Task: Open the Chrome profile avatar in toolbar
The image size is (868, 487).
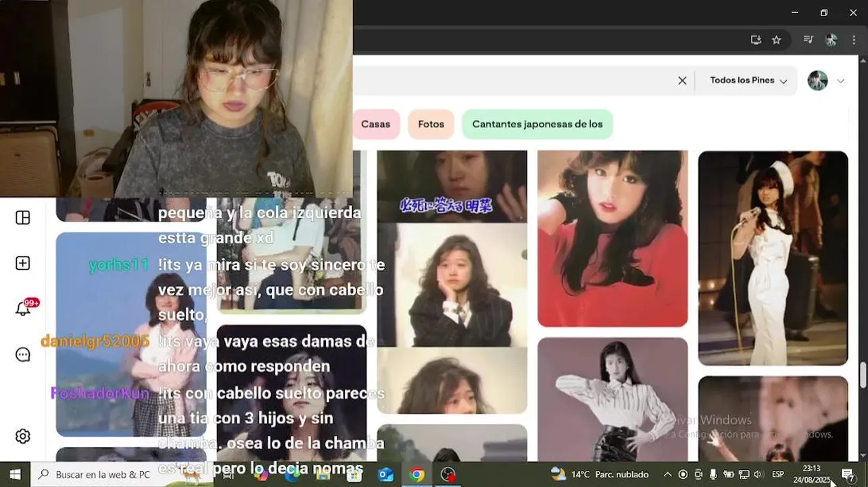Action: pyautogui.click(x=831, y=40)
